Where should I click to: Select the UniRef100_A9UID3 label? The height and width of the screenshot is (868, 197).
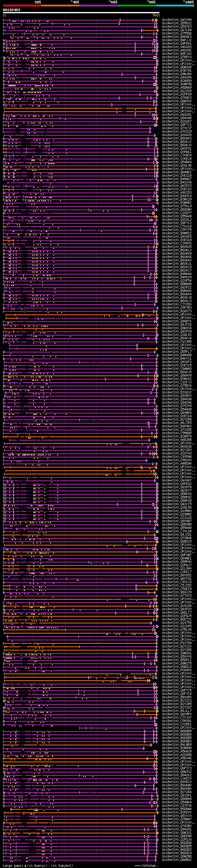[177, 192]
